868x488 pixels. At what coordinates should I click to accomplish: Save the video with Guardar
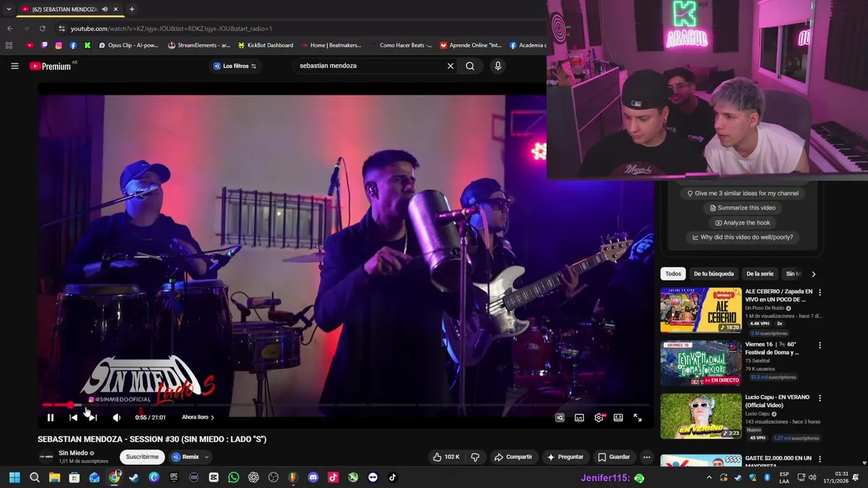614,457
